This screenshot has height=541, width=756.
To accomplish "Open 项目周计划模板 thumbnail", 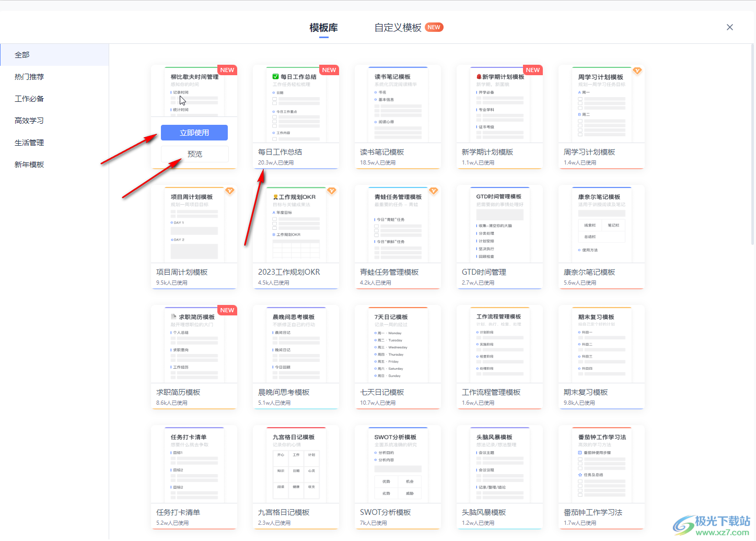I will 194,224.
